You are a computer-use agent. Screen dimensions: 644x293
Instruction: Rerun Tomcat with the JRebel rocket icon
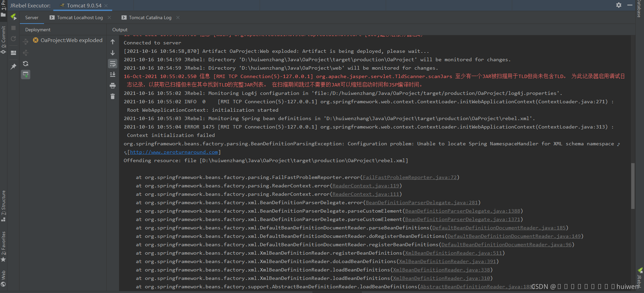(x=13, y=17)
